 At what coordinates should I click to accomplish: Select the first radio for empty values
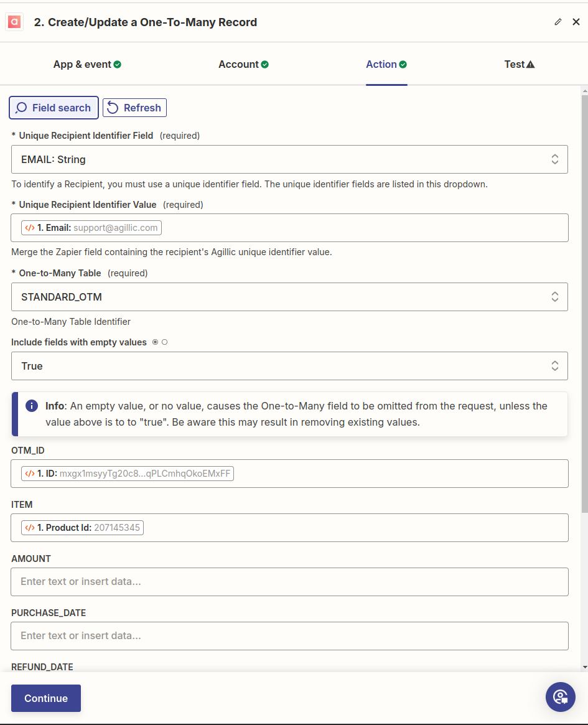click(x=156, y=342)
